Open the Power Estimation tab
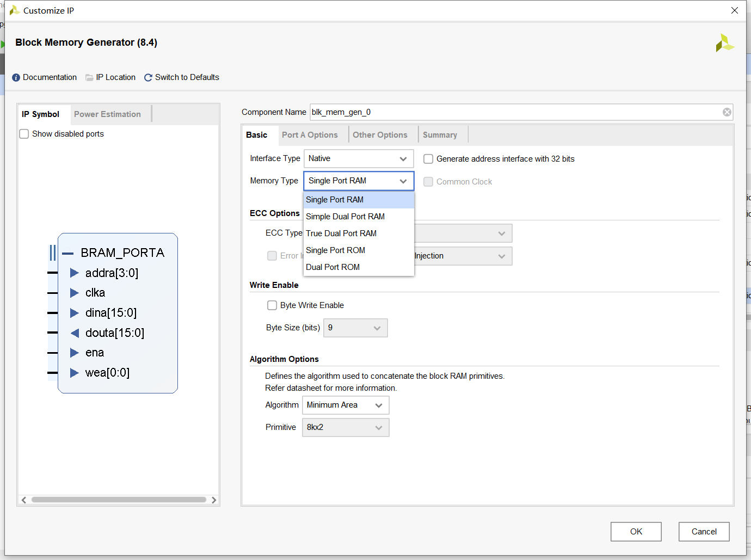This screenshot has width=751, height=560. pos(108,114)
